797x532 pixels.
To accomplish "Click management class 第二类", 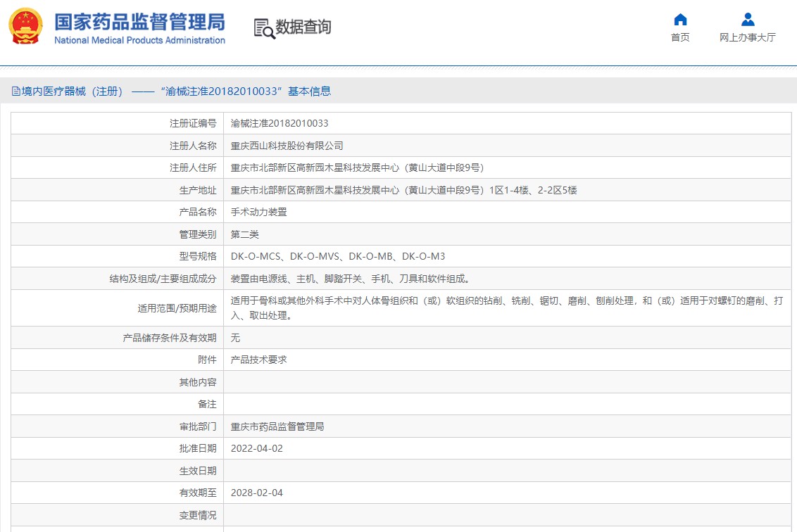I will (x=244, y=234).
